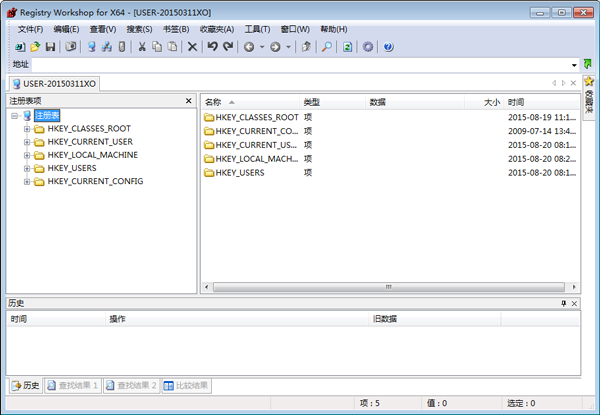Click the forward navigation arrow icon
The height and width of the screenshot is (415, 600).
pos(275,47)
